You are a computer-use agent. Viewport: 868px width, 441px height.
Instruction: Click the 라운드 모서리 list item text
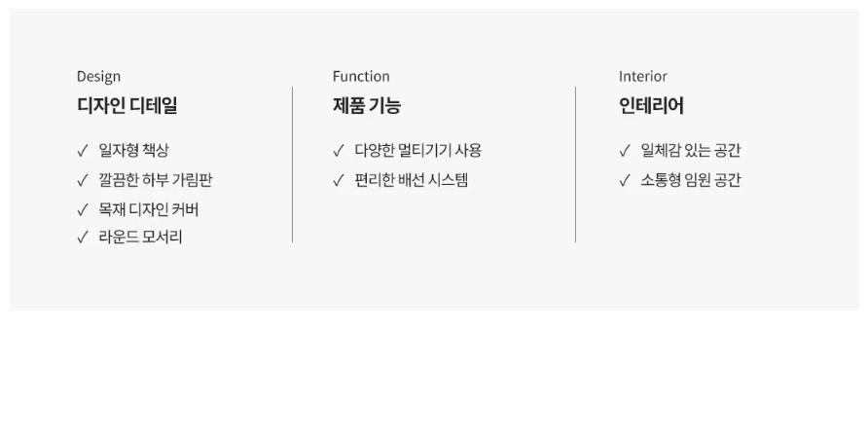(x=140, y=238)
